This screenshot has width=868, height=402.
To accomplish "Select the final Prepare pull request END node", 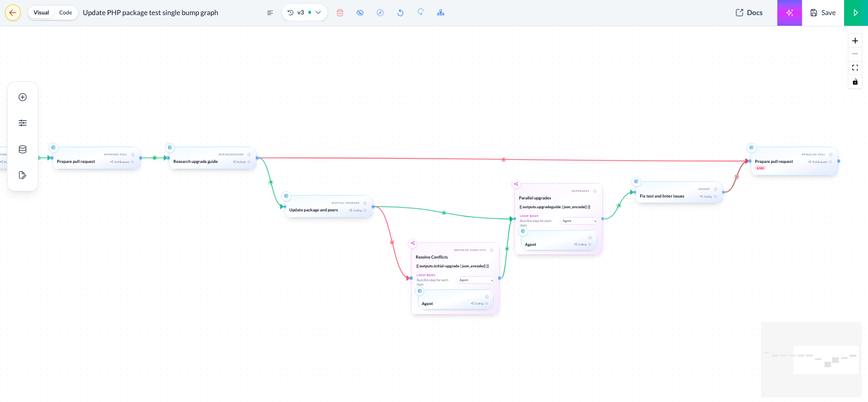I will [x=794, y=161].
